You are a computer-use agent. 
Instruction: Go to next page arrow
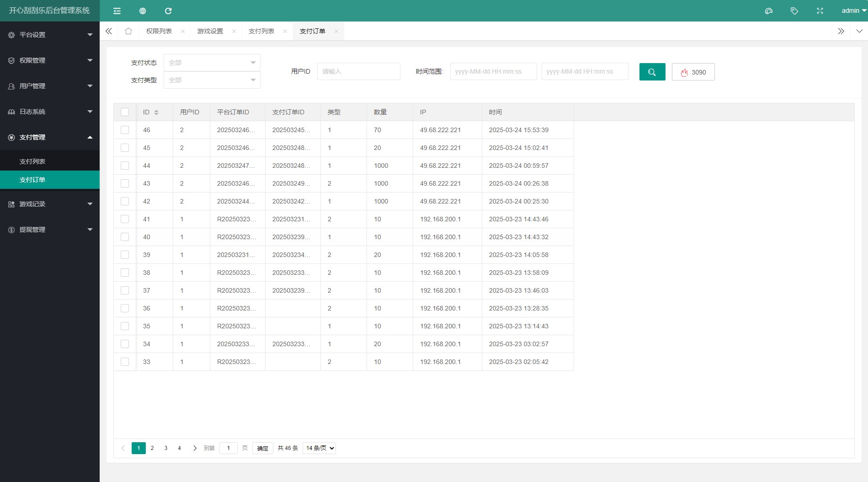(x=195, y=448)
